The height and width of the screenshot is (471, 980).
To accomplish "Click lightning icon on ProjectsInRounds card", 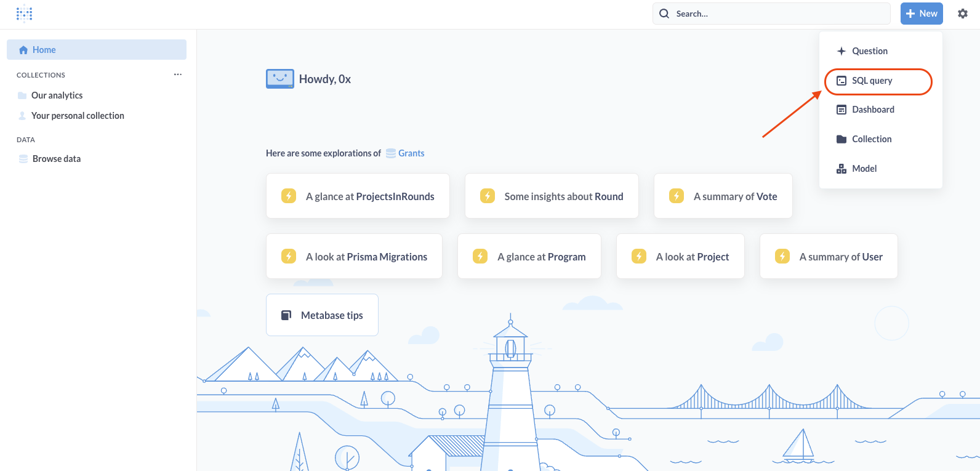I will point(289,196).
